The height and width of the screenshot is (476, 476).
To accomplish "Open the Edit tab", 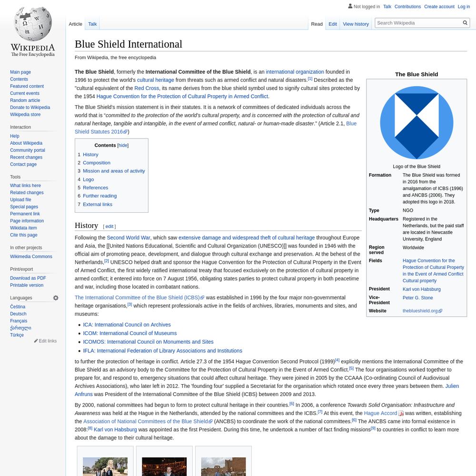I will (x=332, y=24).
